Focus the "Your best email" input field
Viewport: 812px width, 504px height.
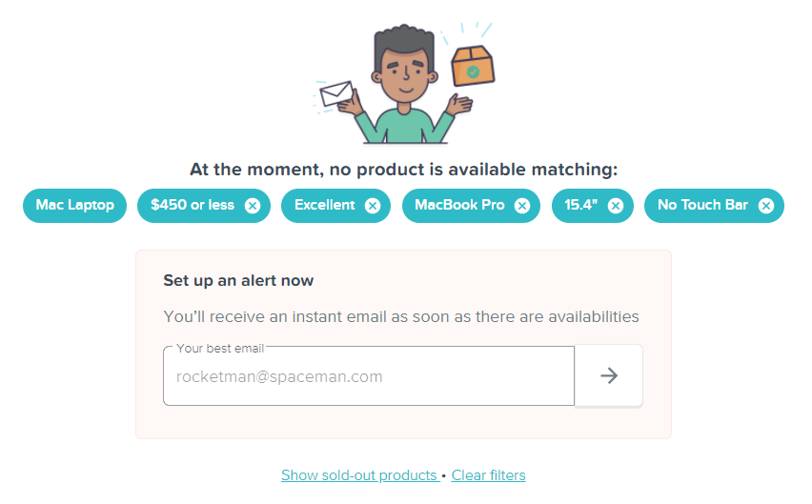pyautogui.click(x=369, y=376)
